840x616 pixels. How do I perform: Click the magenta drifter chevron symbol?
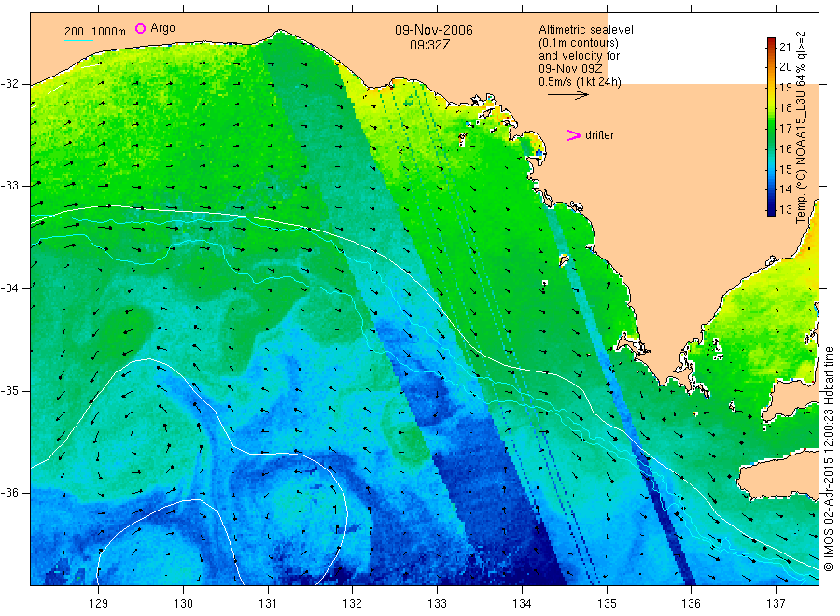[574, 135]
